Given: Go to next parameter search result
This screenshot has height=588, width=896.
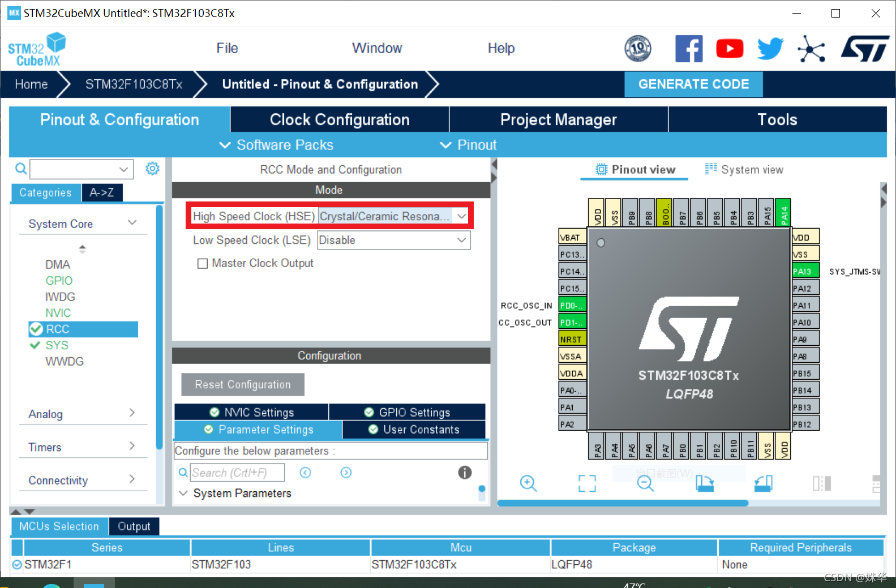Looking at the screenshot, I should (x=346, y=473).
